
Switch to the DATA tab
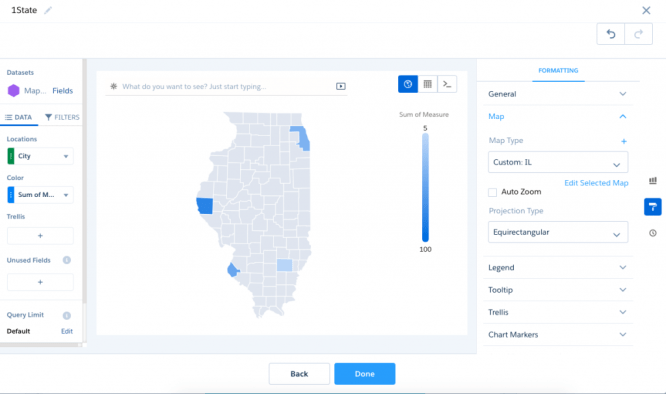(18, 117)
